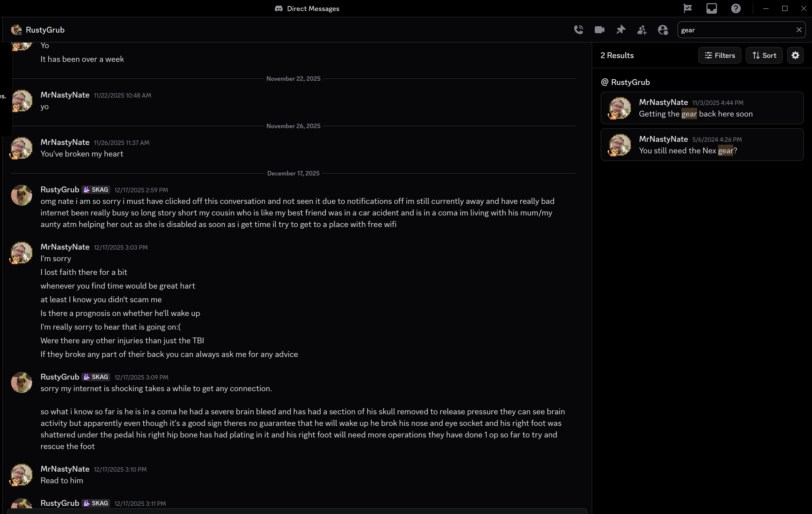Click RustyGrub's SKAG server tag
Image resolution: width=812 pixels, height=514 pixels.
(x=96, y=189)
